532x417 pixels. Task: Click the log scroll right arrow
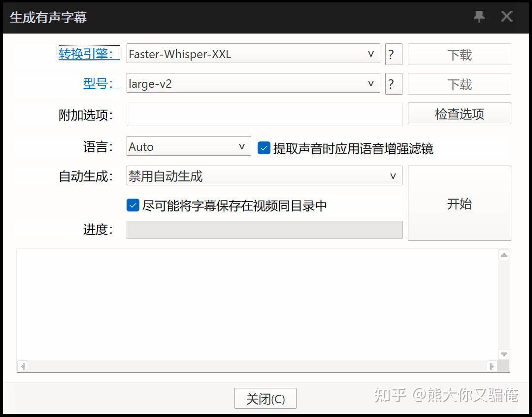492,366
